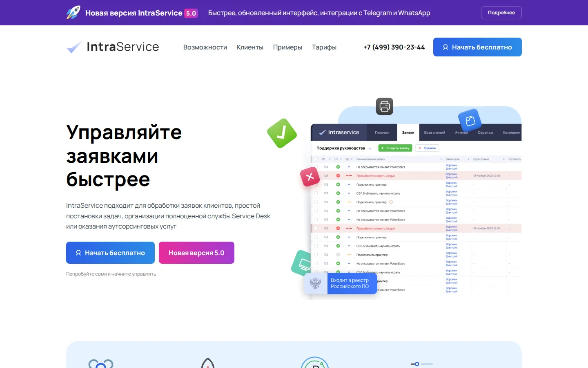Open the 'Срок (план)' column filter arrow
This screenshot has width=588, height=368.
pos(504,159)
